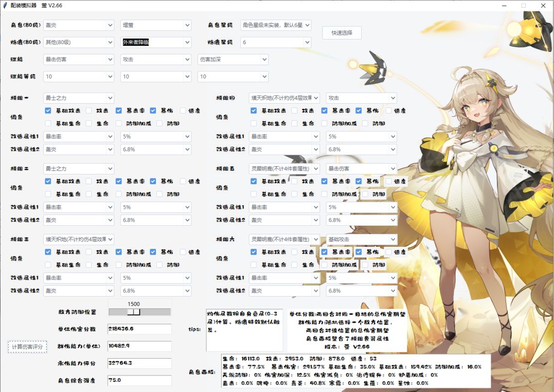Enable 基础生命 checkbox in 模组一 词条

click(x=48, y=123)
